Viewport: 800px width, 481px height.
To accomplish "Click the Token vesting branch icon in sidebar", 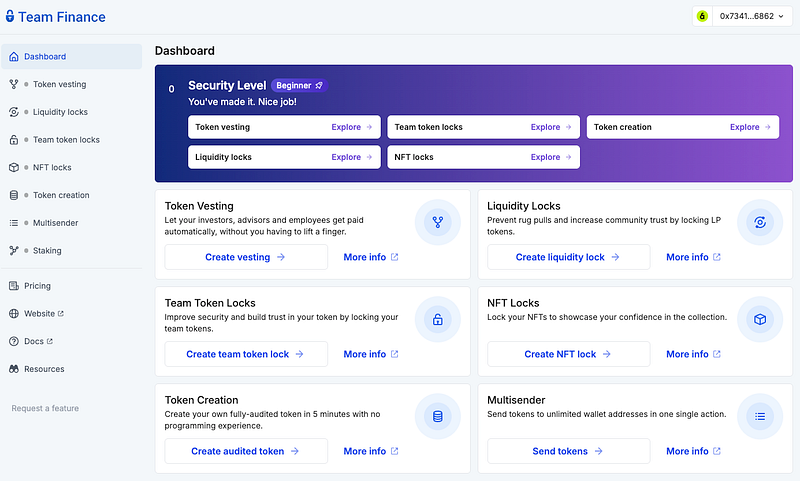I will coord(14,84).
